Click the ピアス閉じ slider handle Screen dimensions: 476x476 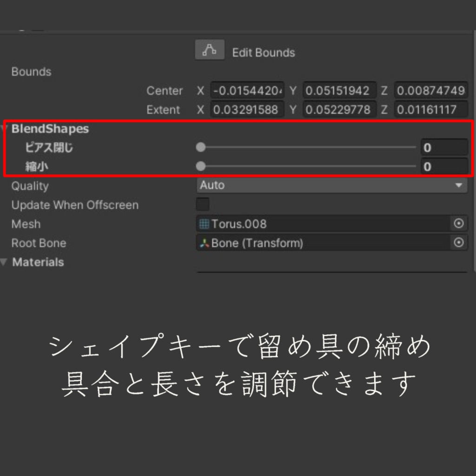point(201,147)
